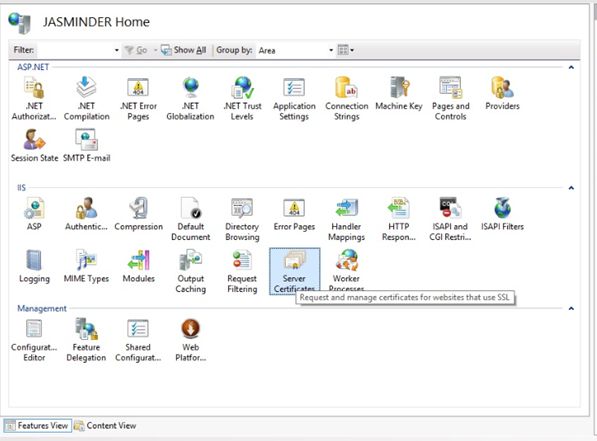Open .NET Globalization feature
Screen dimensions: 597x441
[190, 98]
